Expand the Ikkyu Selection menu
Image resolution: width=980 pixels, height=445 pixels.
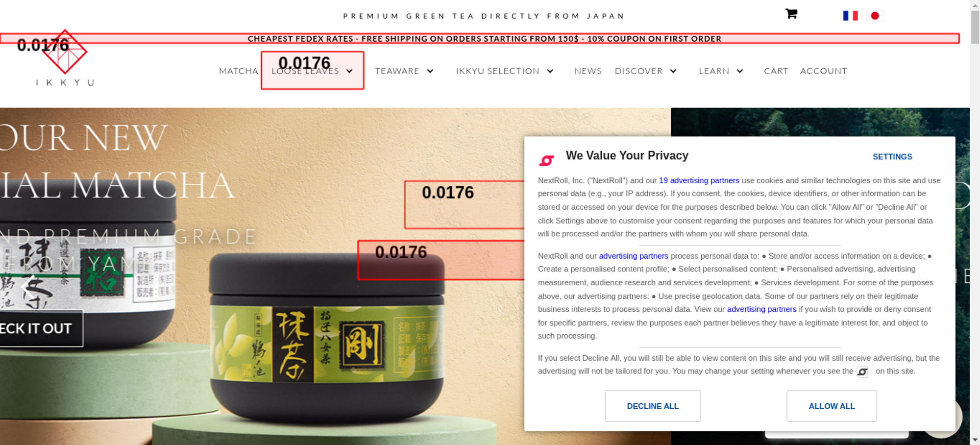(505, 71)
